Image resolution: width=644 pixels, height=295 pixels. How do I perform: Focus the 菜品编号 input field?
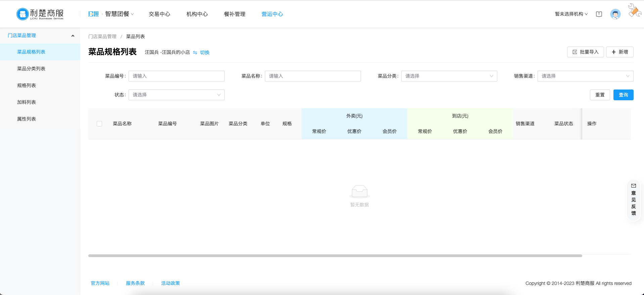pos(176,76)
